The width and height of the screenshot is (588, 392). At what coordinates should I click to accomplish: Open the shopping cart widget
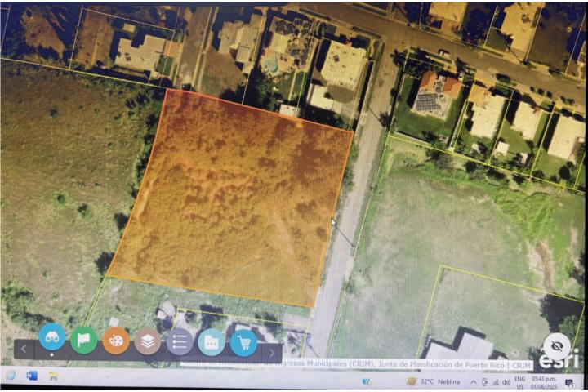click(243, 342)
